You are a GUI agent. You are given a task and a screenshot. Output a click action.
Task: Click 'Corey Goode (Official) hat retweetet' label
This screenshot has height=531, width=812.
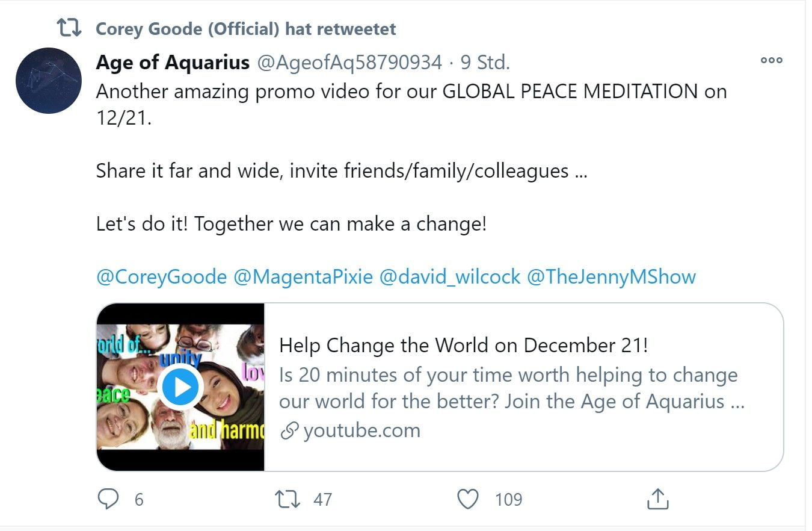246,28
